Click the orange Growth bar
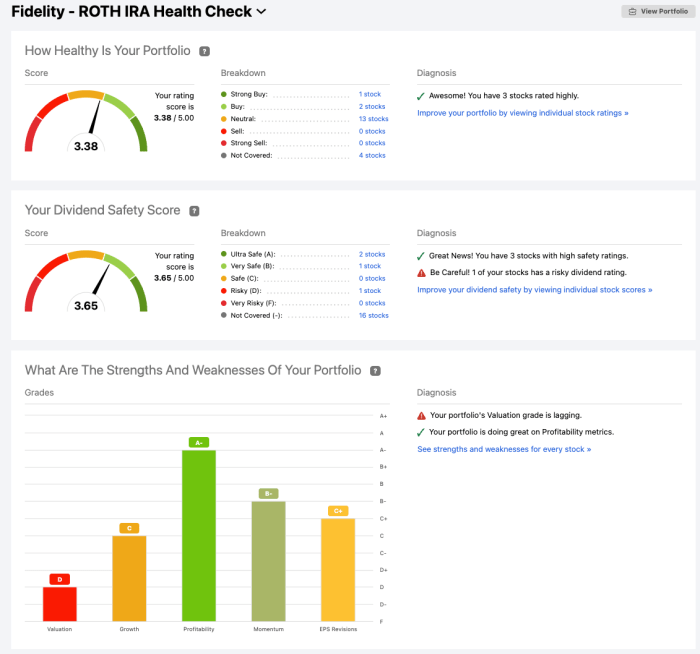 [x=129, y=578]
